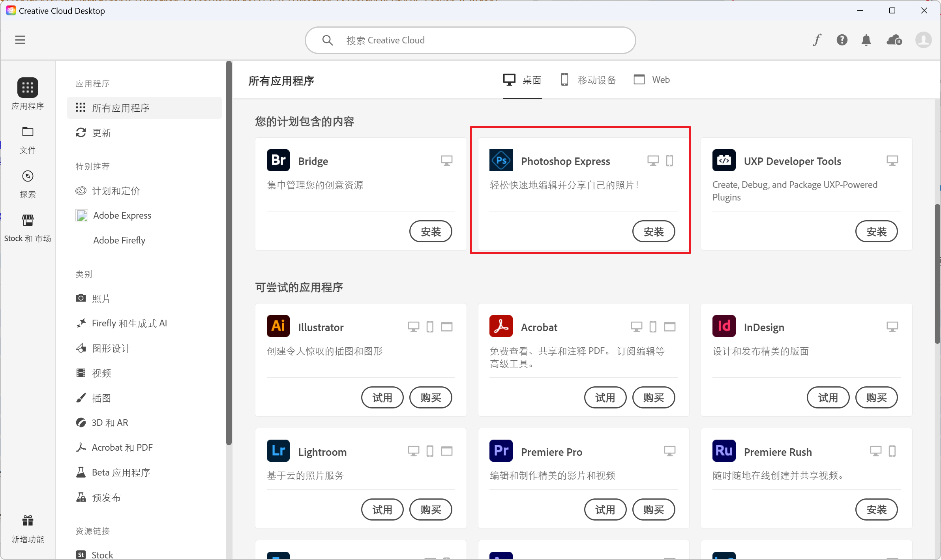
Task: Start Acrobat 试用 trial
Action: (x=605, y=397)
